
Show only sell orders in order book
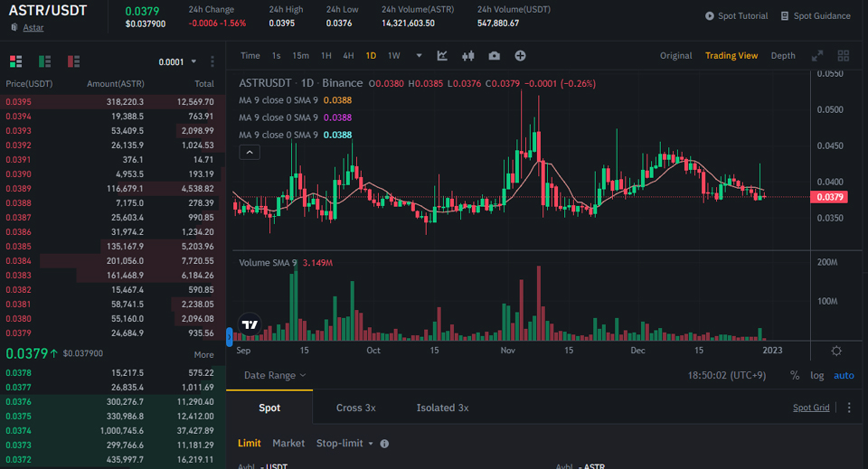coord(73,61)
